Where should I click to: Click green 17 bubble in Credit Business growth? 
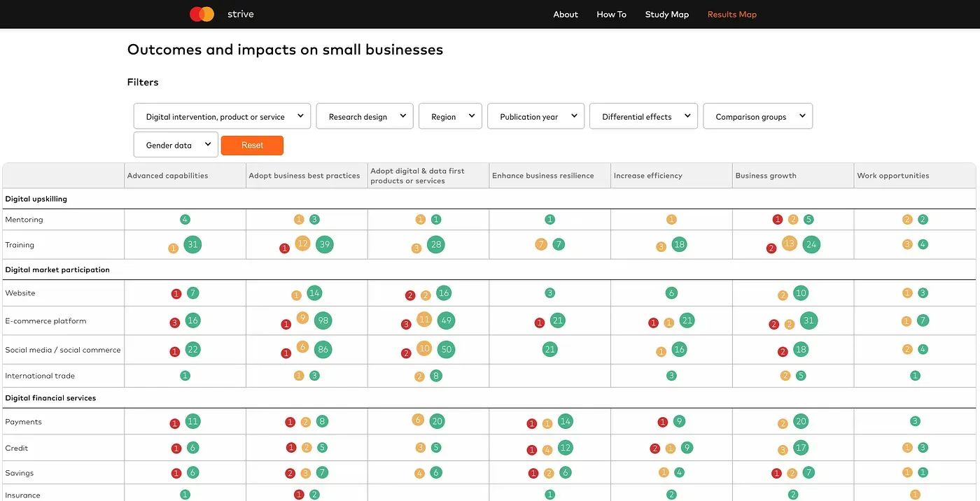point(801,447)
